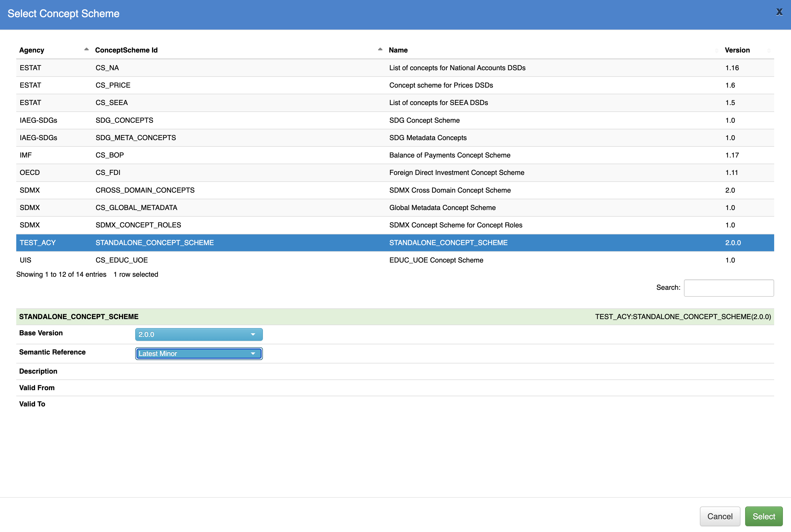Image resolution: width=791 pixels, height=532 pixels.
Task: Open the Base Version dropdown
Action: point(199,334)
